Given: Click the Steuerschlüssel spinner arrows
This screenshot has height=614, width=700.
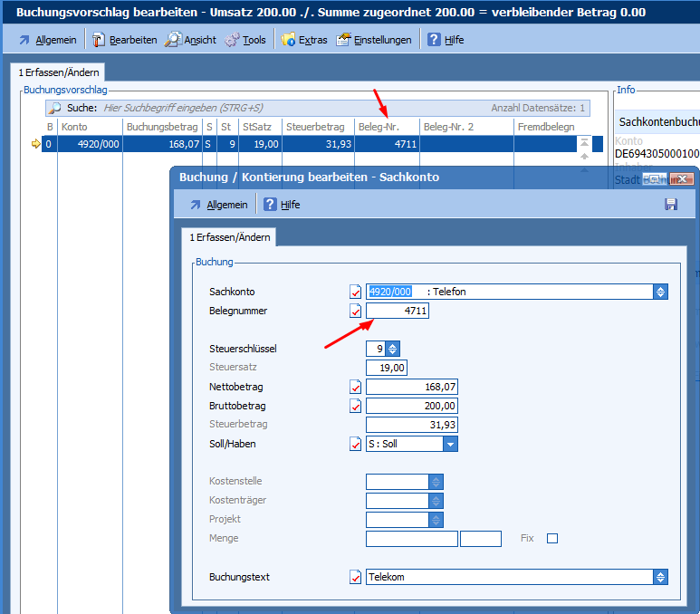Looking at the screenshot, I should 392,349.
